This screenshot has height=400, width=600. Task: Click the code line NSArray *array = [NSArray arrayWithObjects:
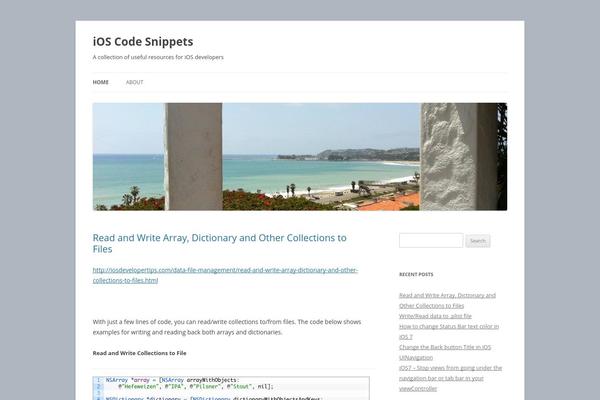click(x=172, y=380)
